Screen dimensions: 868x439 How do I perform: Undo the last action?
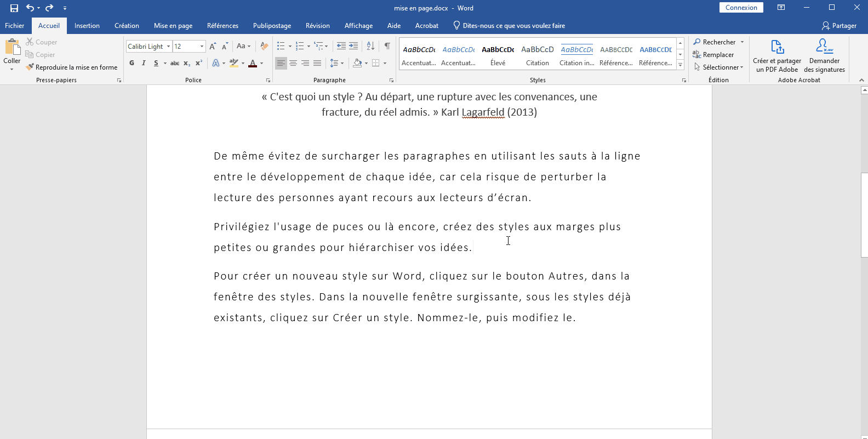click(30, 8)
